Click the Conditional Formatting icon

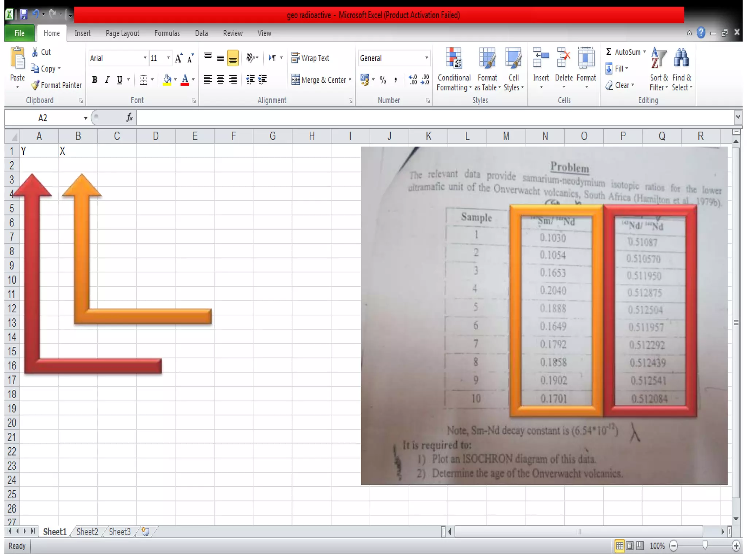(454, 58)
